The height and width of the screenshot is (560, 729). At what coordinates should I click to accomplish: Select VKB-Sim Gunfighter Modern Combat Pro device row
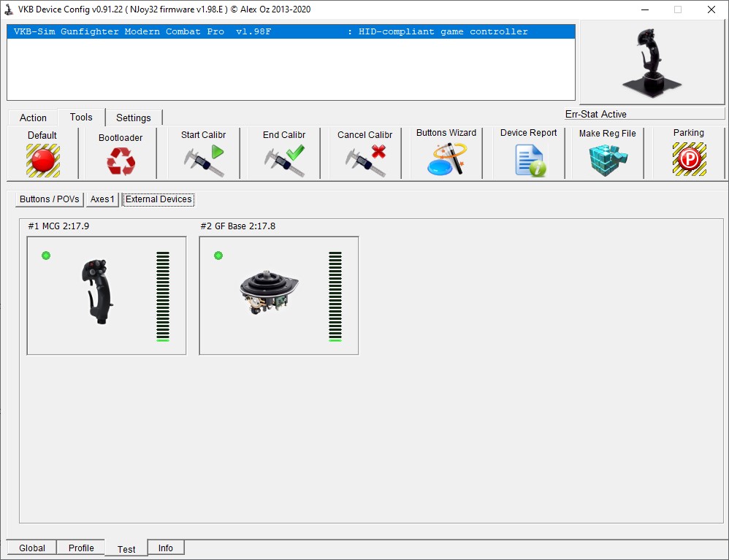(291, 31)
